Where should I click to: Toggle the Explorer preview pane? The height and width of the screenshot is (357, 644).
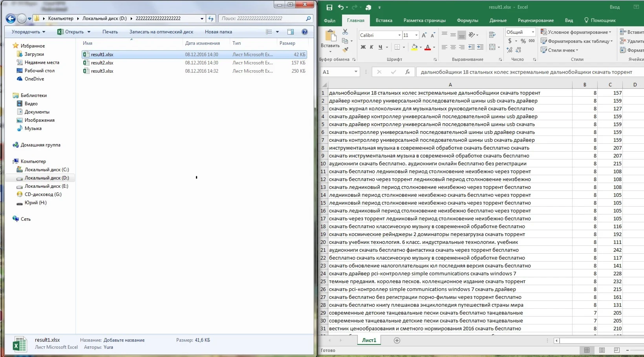pos(291,32)
